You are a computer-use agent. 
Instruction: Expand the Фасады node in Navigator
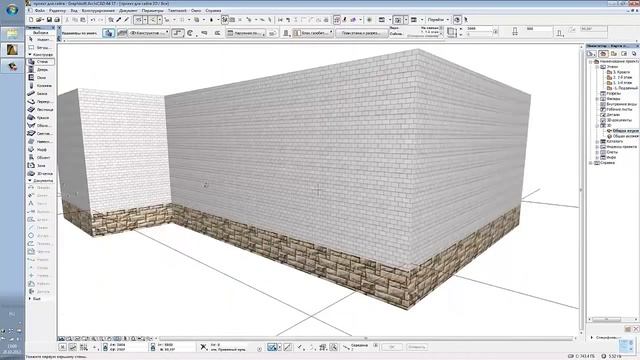pos(598,99)
